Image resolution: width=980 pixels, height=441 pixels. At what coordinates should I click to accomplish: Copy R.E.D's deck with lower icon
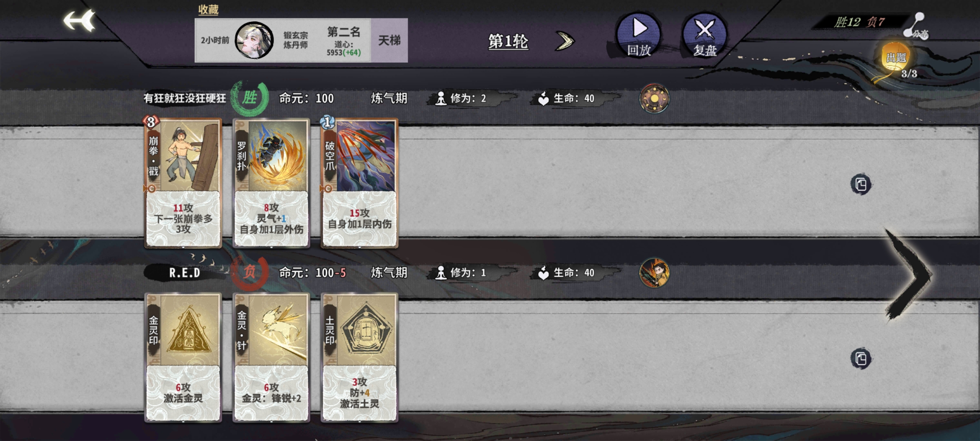tap(861, 359)
